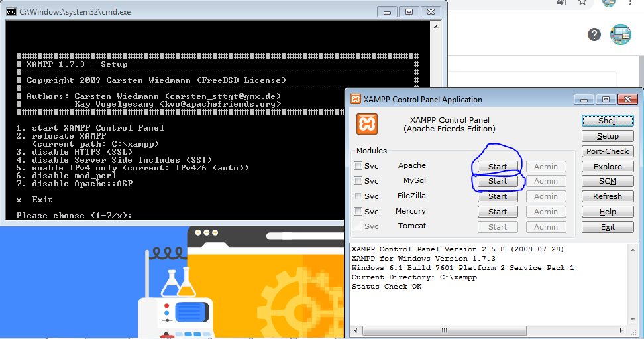Click the MySql module label

coord(414,180)
